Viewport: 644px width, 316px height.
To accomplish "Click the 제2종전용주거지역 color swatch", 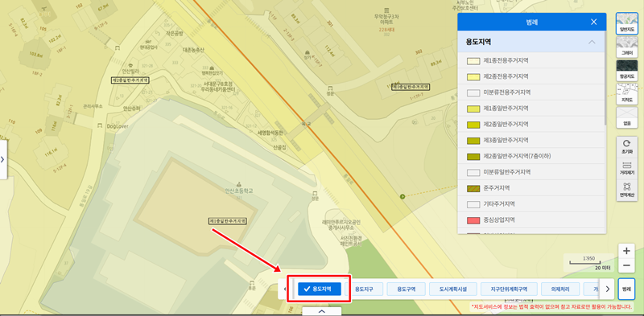I will tap(473, 76).
